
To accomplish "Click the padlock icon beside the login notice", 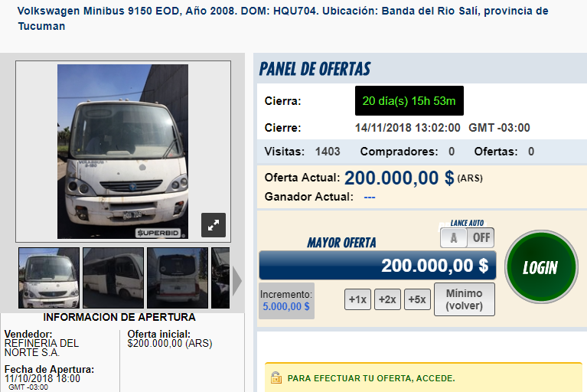I will (276, 377).
